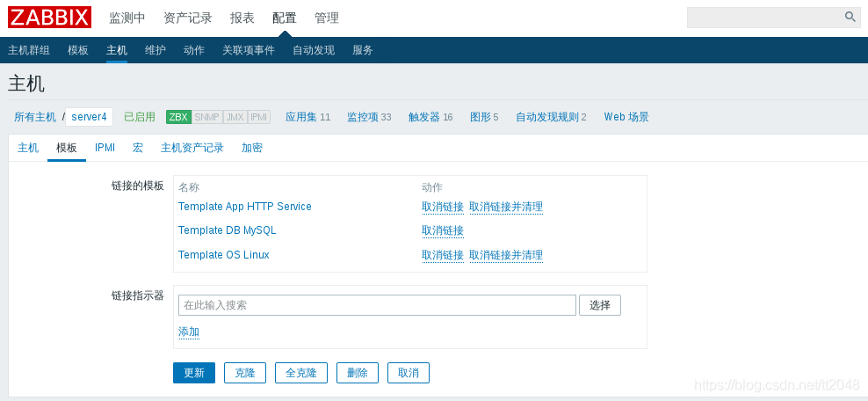Viewport: 868px width, 401px height.
Task: Click the 已启用 status link
Action: pos(140,117)
